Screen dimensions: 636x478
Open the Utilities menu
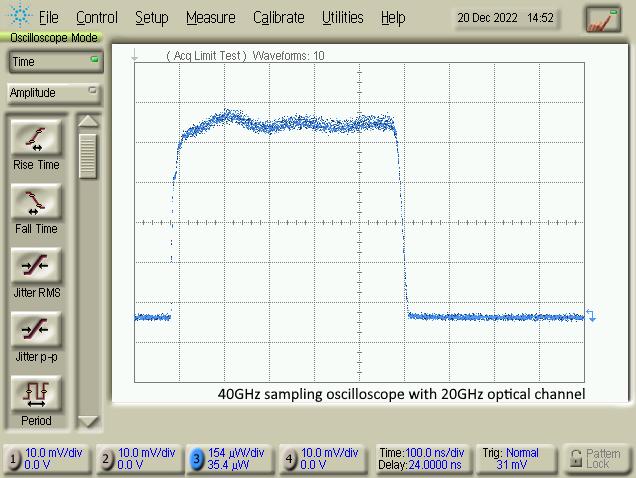(343, 17)
